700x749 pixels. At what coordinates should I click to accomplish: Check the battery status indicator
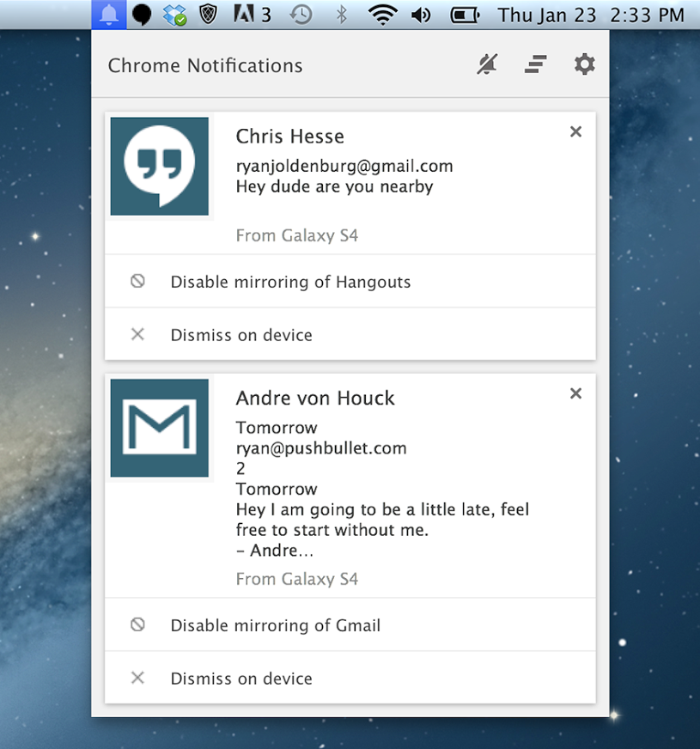[464, 14]
